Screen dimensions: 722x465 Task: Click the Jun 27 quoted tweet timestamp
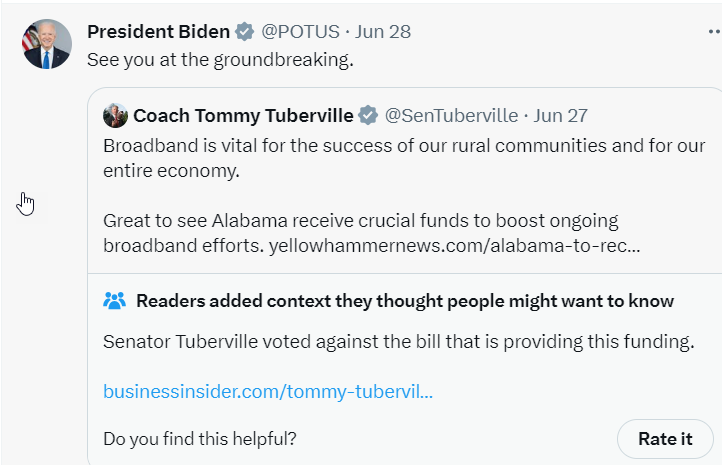(561, 116)
